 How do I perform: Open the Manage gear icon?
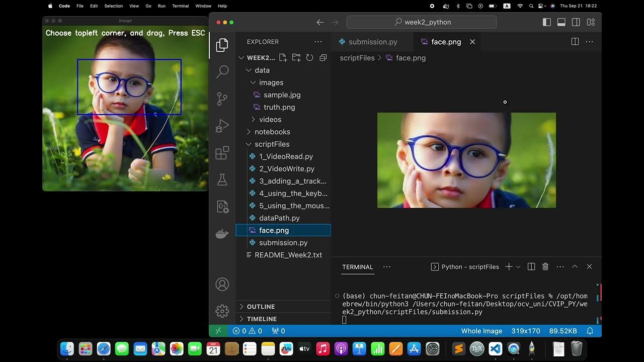[x=222, y=311]
